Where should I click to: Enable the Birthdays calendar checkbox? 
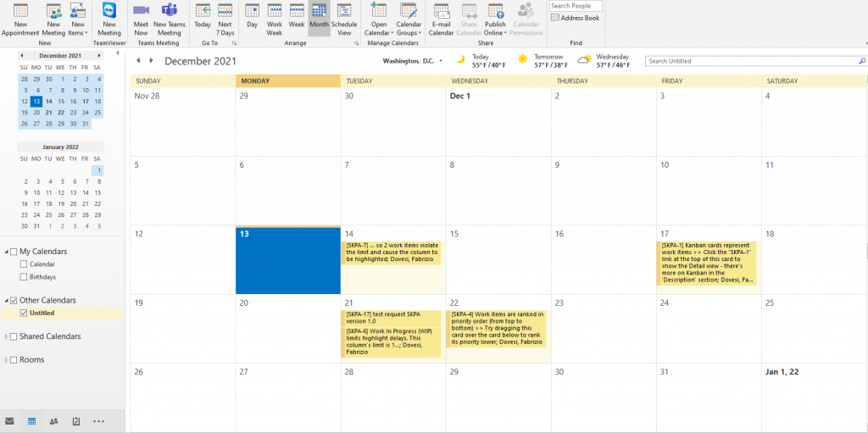pyautogui.click(x=23, y=277)
